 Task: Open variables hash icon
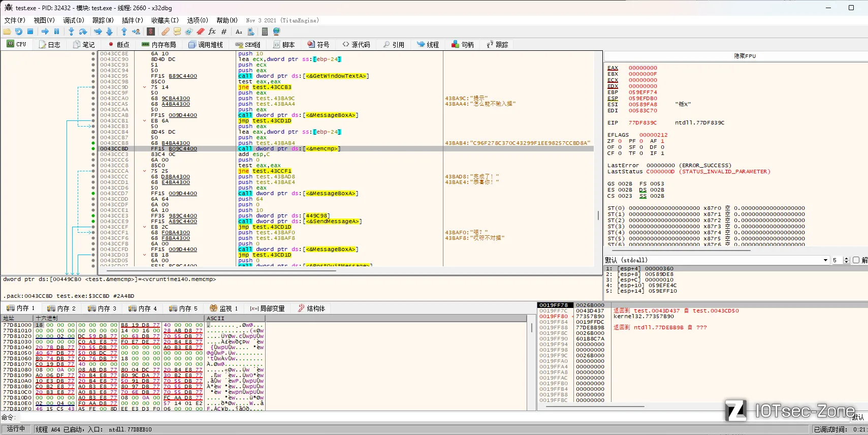[224, 32]
